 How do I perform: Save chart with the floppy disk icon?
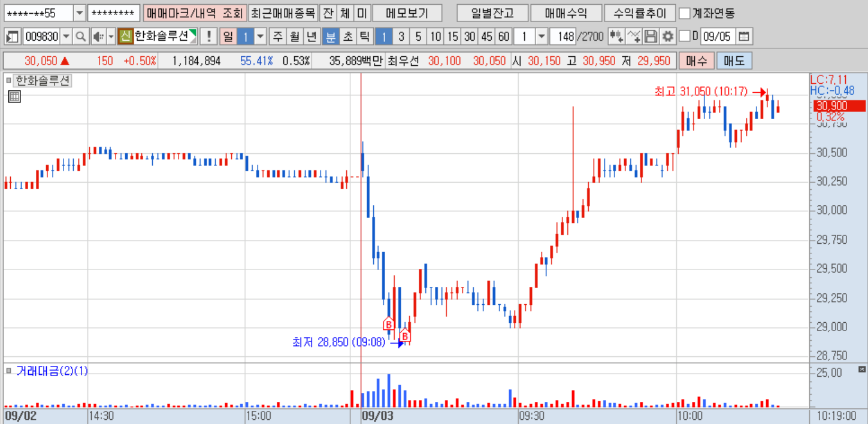click(x=651, y=37)
